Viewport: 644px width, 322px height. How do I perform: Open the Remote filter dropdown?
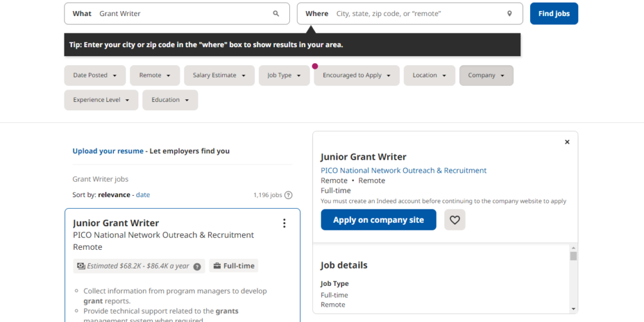(155, 75)
